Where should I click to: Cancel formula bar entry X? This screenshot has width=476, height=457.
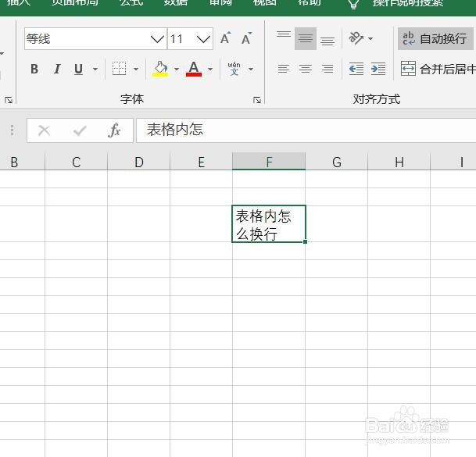[x=44, y=130]
